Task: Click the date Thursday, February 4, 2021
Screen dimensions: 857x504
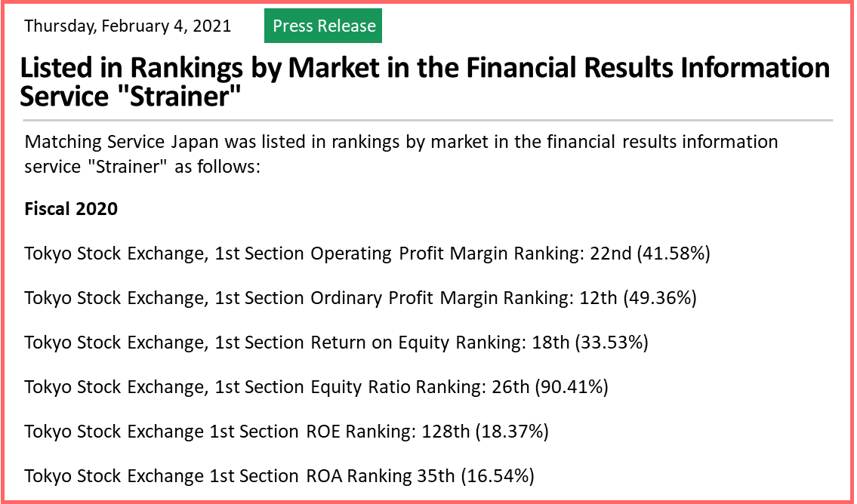Action: [x=128, y=26]
